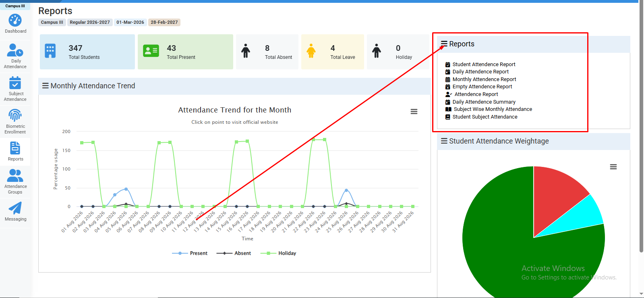This screenshot has width=644, height=298.
Task: Open Empty Attendence Report link
Action: click(x=482, y=87)
